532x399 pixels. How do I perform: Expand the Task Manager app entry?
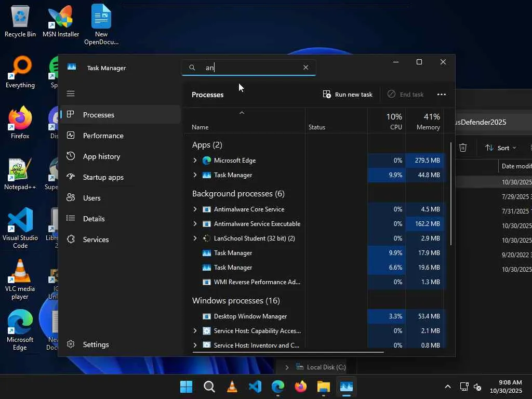click(x=195, y=175)
